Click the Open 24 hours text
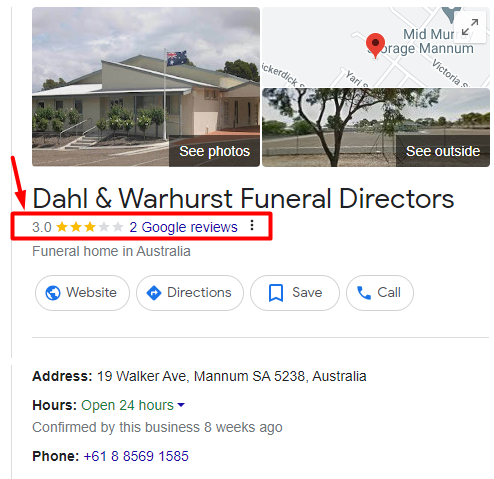 click(127, 405)
